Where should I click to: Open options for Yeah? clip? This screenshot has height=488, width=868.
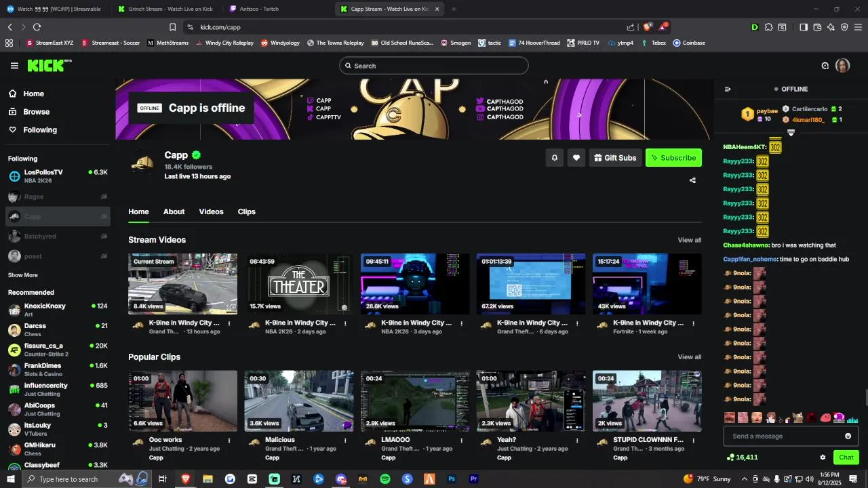pos(578,440)
